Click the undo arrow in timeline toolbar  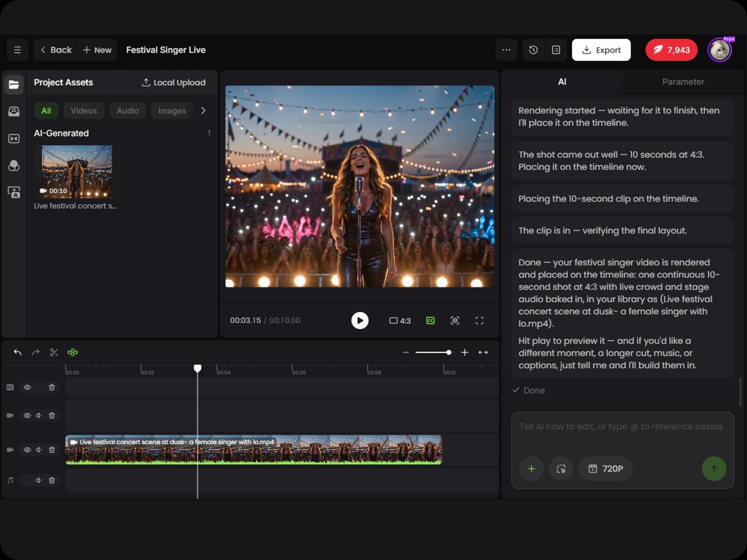tap(18, 352)
